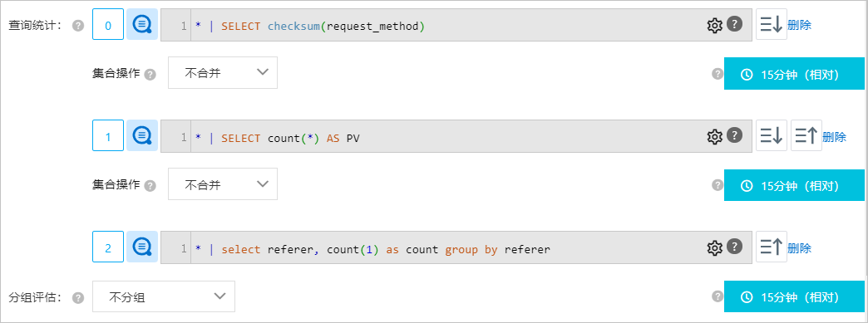Click help icon beside second 集合操作 label
The height and width of the screenshot is (323, 868).
[x=150, y=186]
